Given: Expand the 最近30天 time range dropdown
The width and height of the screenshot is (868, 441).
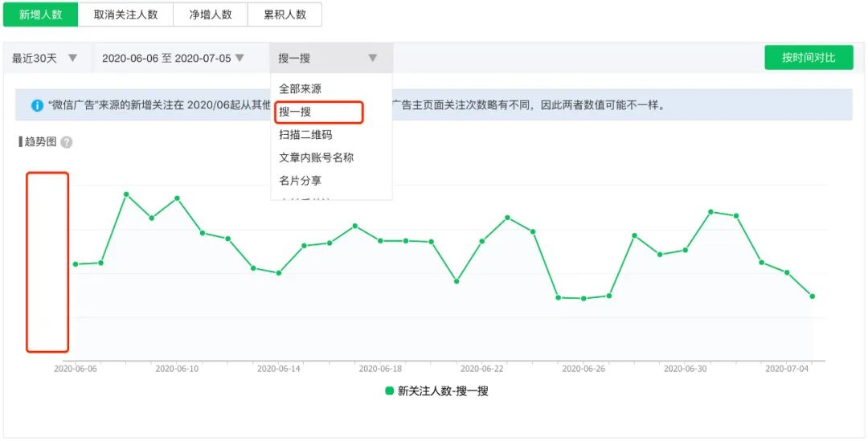Looking at the screenshot, I should (x=46, y=58).
